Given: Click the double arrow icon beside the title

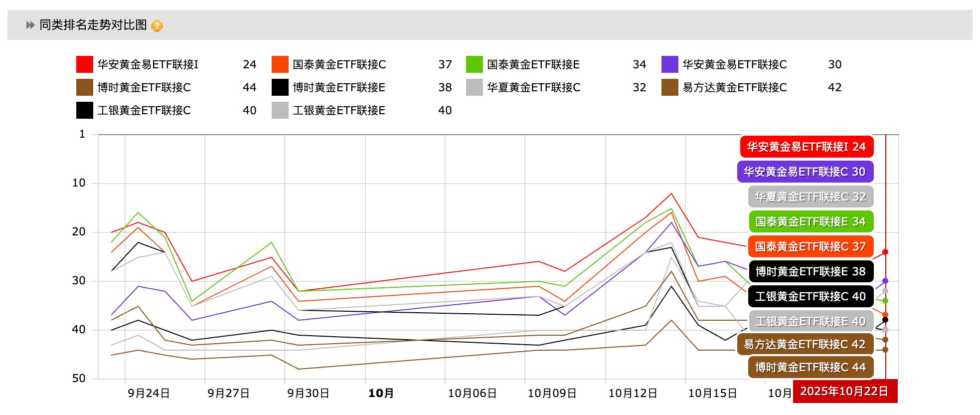Looking at the screenshot, I should click(30, 25).
